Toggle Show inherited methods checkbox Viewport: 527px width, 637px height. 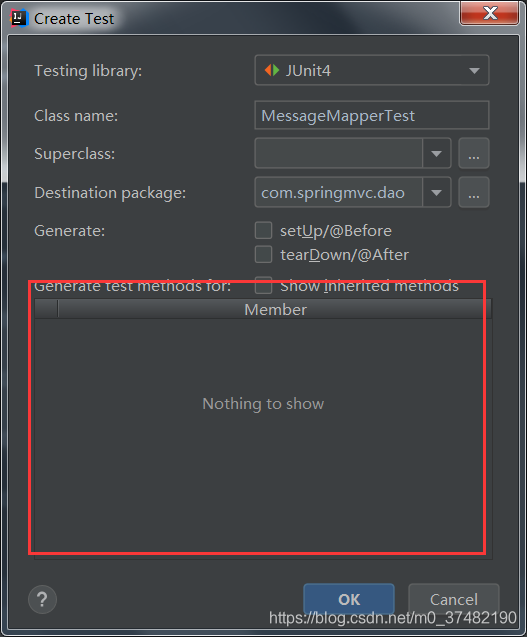(x=263, y=285)
